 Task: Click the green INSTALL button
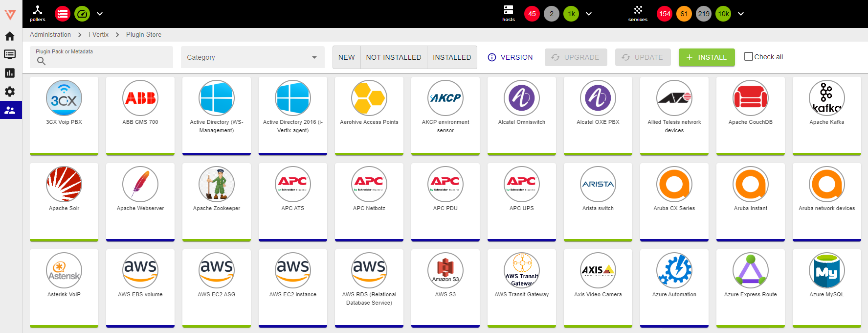(707, 57)
